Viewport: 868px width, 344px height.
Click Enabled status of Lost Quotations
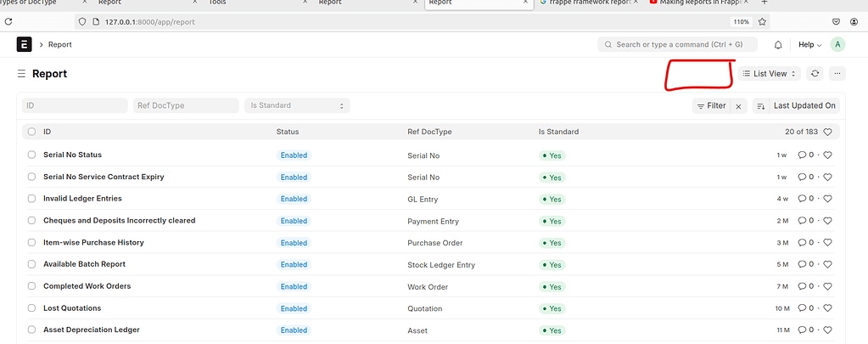[294, 308]
